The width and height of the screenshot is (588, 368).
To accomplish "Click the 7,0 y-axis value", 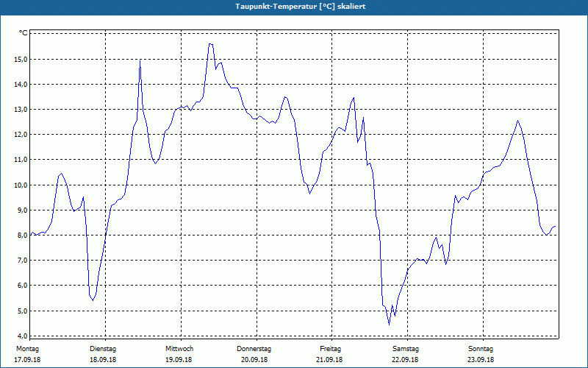I will click(x=23, y=261).
